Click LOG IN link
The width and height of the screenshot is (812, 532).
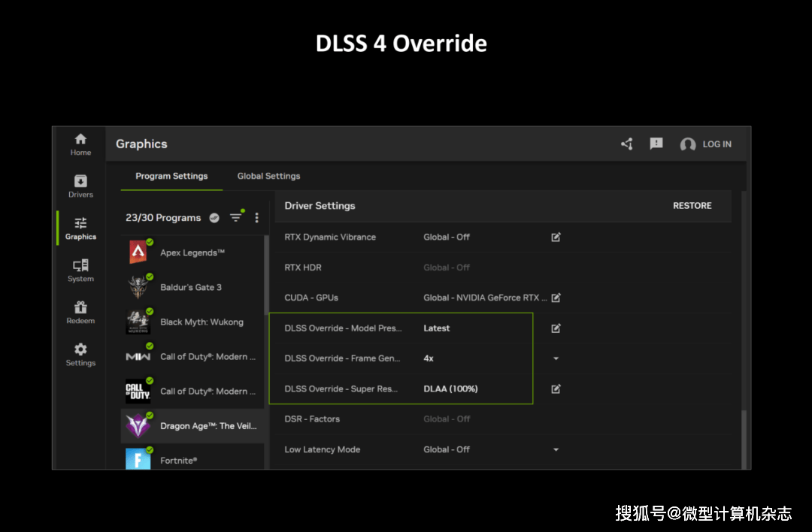(717, 144)
